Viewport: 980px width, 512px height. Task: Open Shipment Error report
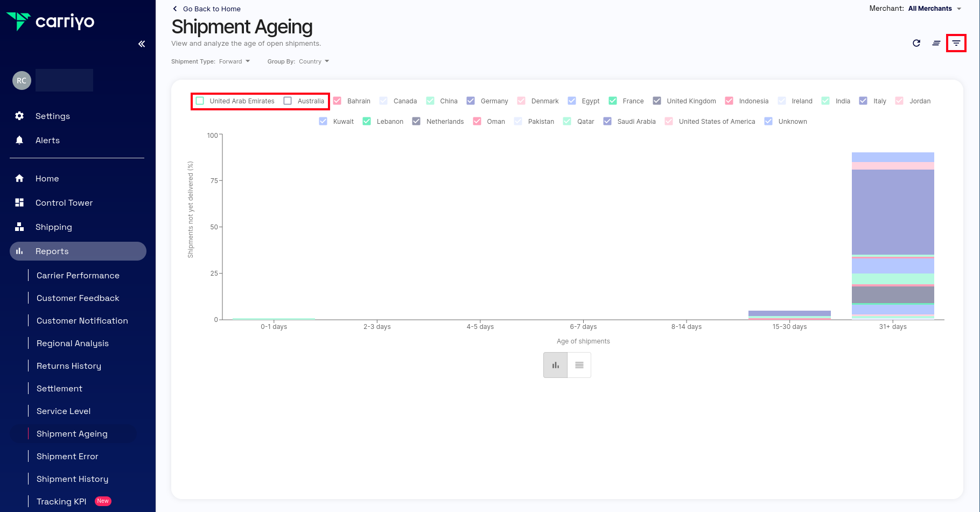point(67,456)
